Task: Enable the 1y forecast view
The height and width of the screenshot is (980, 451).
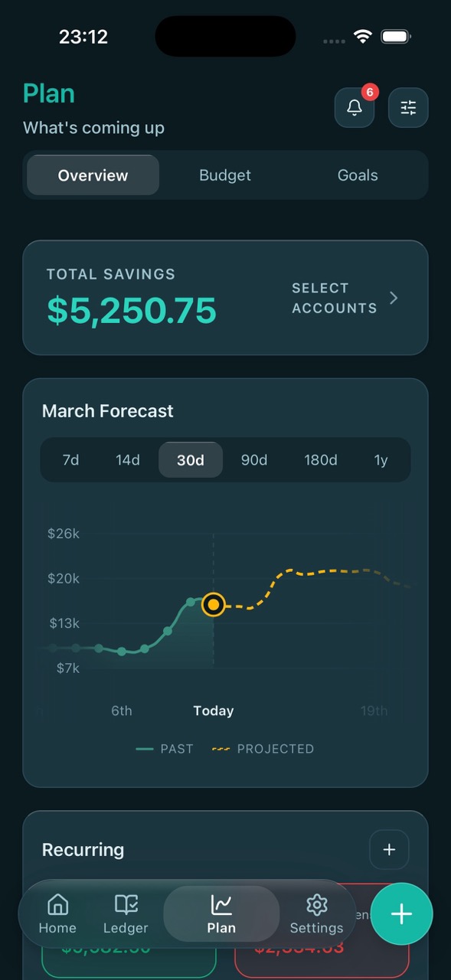Action: click(x=381, y=460)
